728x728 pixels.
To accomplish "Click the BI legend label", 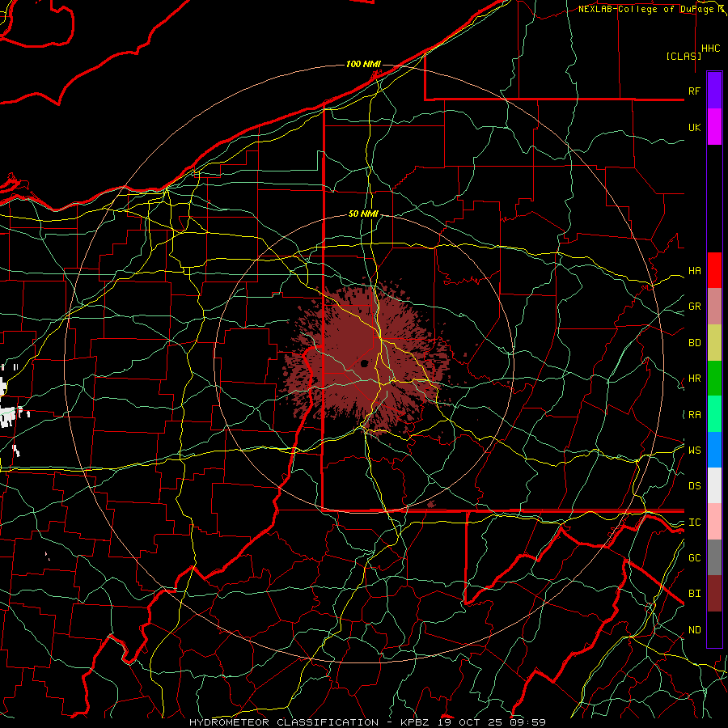I will (x=694, y=594).
